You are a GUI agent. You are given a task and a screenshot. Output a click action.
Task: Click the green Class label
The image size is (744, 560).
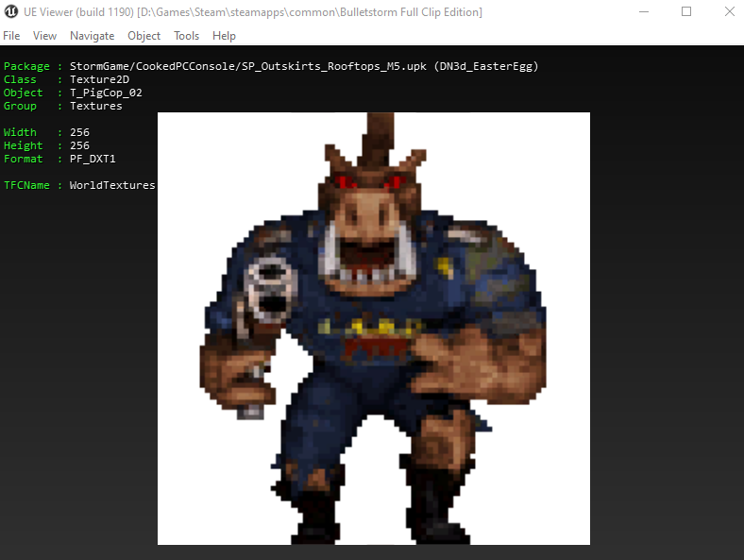point(20,79)
